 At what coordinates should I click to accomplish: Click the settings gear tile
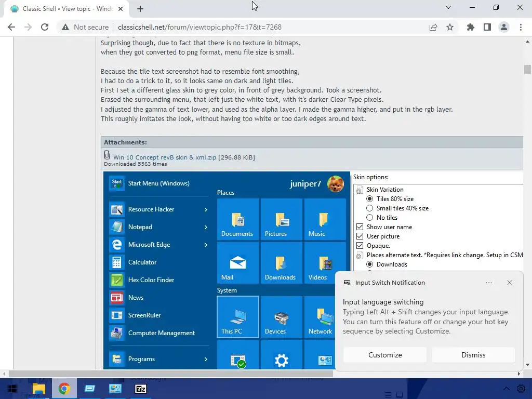tap(281, 355)
